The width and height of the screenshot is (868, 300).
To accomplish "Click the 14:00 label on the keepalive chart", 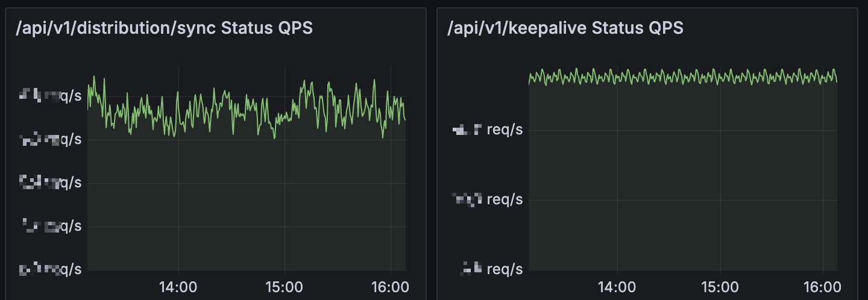I will pyautogui.click(x=615, y=286).
